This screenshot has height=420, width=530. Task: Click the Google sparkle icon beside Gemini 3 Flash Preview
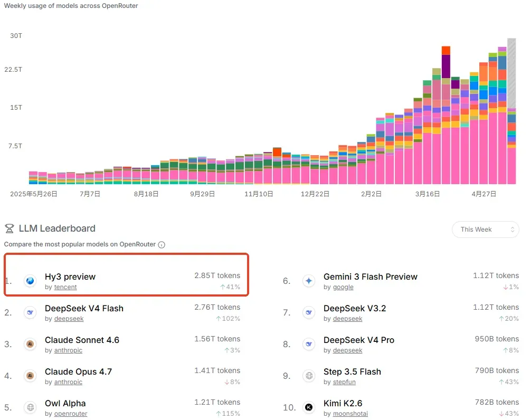point(309,281)
